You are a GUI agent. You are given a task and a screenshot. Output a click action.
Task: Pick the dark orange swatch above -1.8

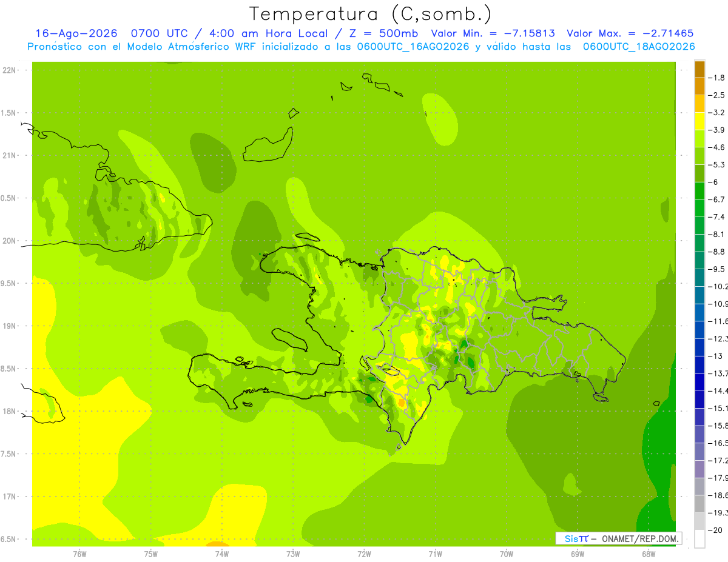click(x=699, y=69)
